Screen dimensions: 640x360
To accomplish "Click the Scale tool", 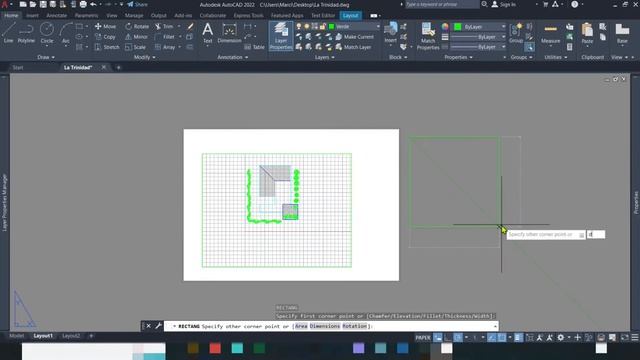I will 135,47.
